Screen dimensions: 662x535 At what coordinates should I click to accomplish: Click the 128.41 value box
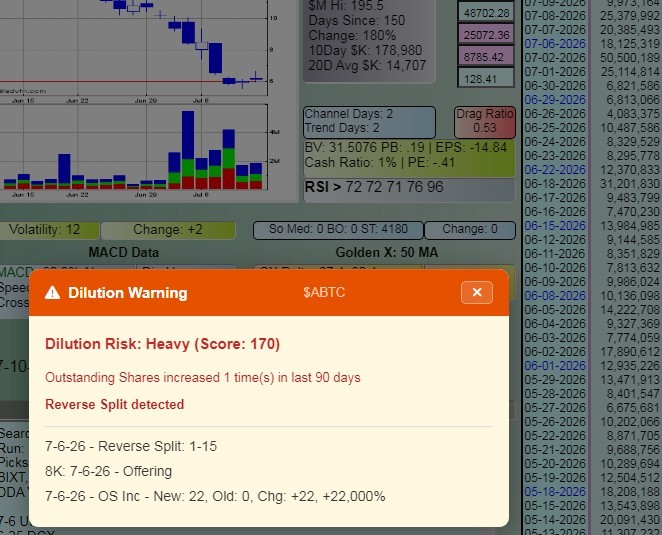(x=486, y=79)
